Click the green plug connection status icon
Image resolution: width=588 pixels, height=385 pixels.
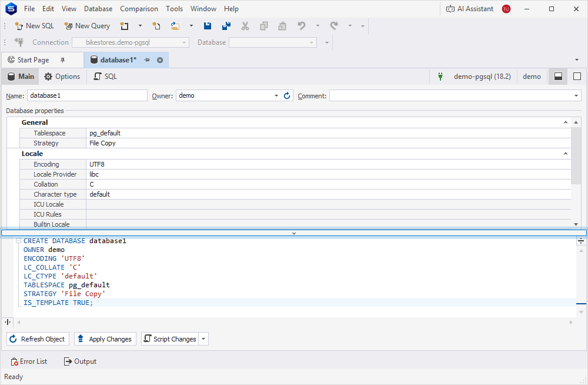point(440,77)
